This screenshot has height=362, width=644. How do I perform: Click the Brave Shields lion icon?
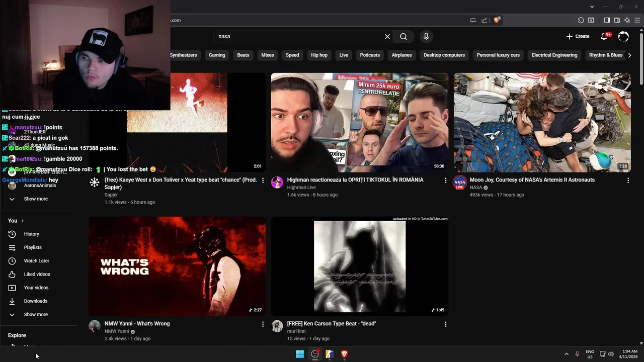tap(497, 20)
